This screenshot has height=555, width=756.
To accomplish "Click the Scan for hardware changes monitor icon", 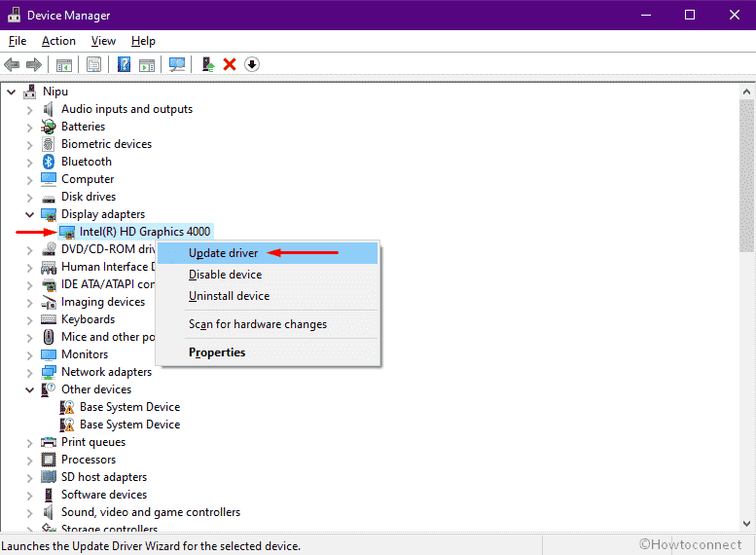I will point(176,64).
